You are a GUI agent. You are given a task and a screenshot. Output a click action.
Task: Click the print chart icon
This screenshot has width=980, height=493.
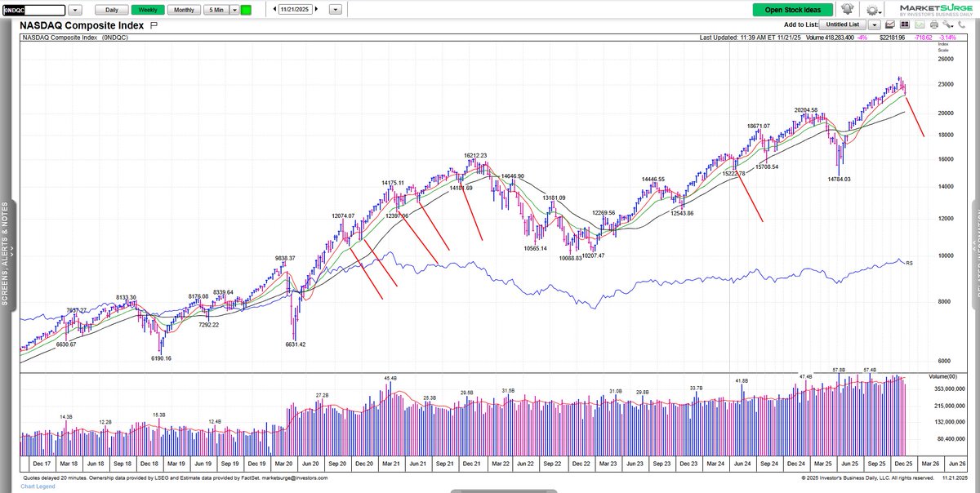(x=934, y=24)
